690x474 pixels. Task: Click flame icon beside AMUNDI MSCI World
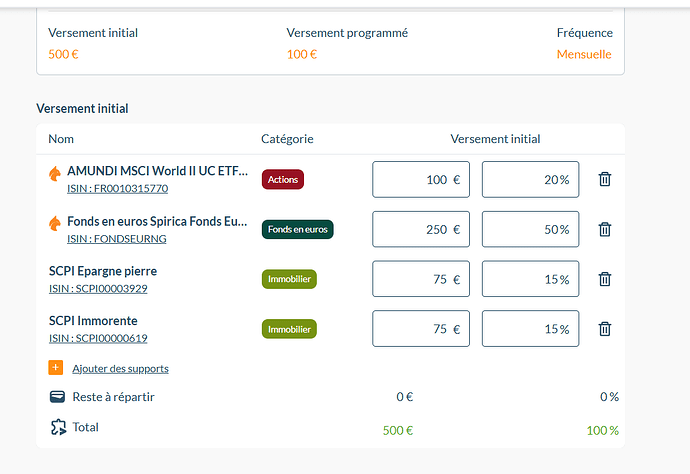[55, 173]
